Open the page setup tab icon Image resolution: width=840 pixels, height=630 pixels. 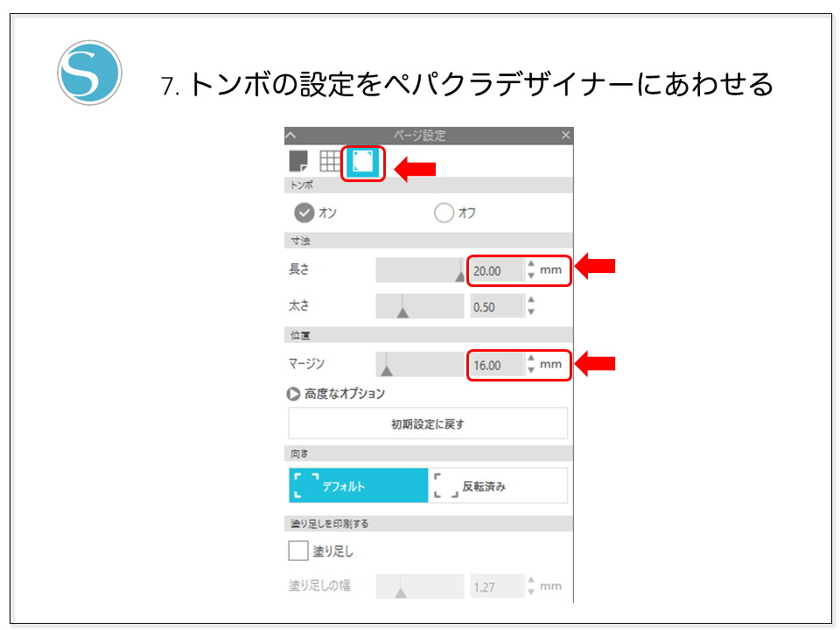point(298,161)
